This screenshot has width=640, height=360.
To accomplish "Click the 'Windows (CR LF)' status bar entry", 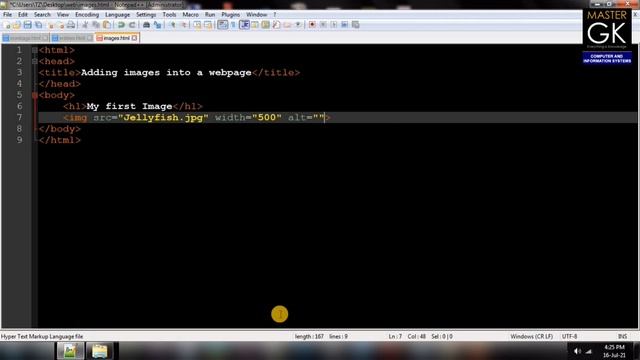I will point(531,337).
